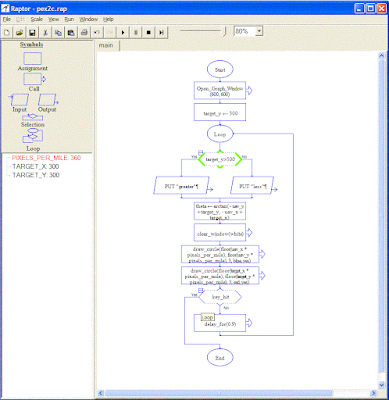
Task: Maximize the Raptor window
Action: click(x=370, y=9)
